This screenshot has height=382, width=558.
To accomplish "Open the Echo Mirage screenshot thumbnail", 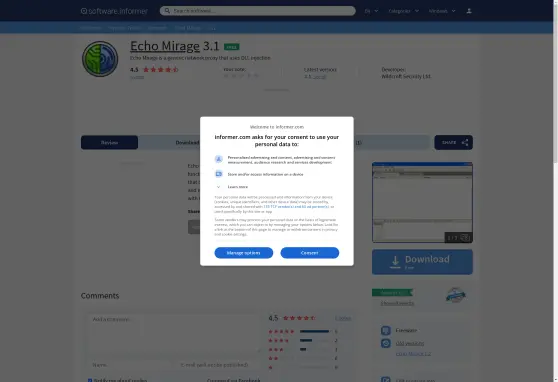I will point(422,202).
